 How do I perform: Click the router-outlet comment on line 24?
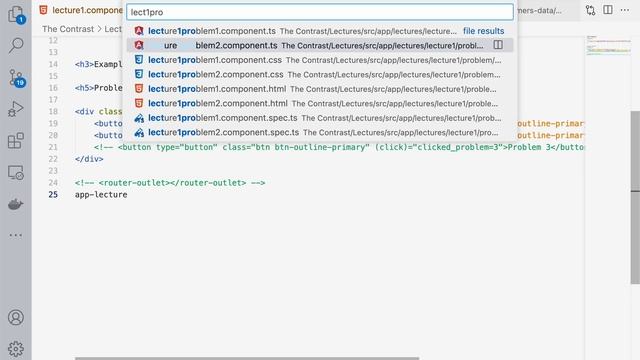point(170,183)
